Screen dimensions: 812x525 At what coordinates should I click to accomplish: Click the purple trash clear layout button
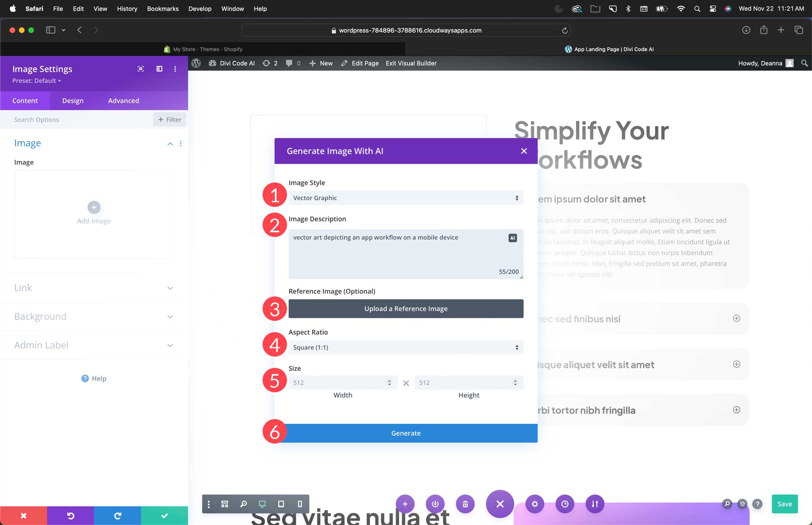coord(465,504)
